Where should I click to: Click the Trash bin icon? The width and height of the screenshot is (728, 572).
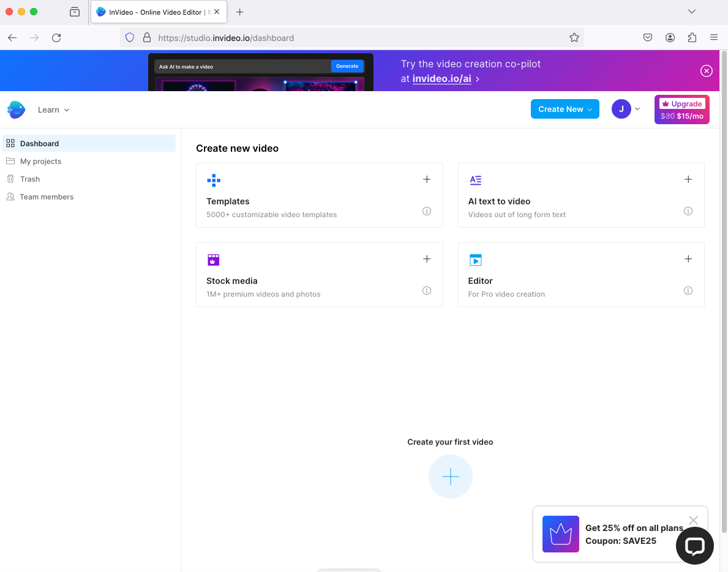tap(10, 179)
